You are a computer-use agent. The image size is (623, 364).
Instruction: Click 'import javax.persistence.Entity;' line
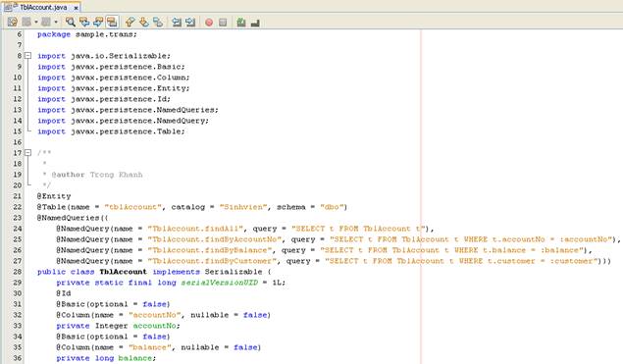coord(113,88)
